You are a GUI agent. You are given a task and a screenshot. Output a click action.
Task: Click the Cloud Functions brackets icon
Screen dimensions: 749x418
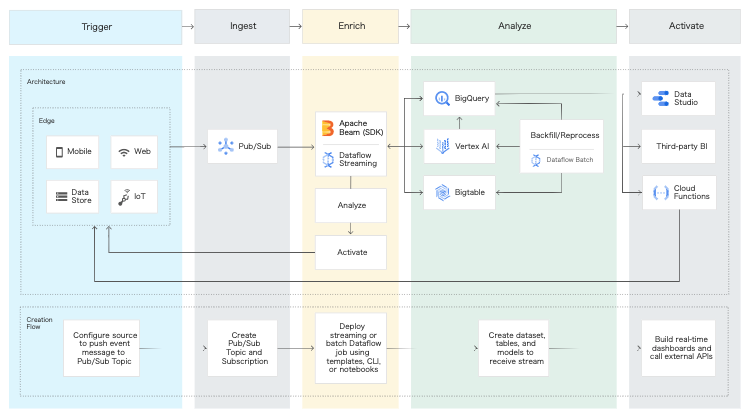click(661, 193)
